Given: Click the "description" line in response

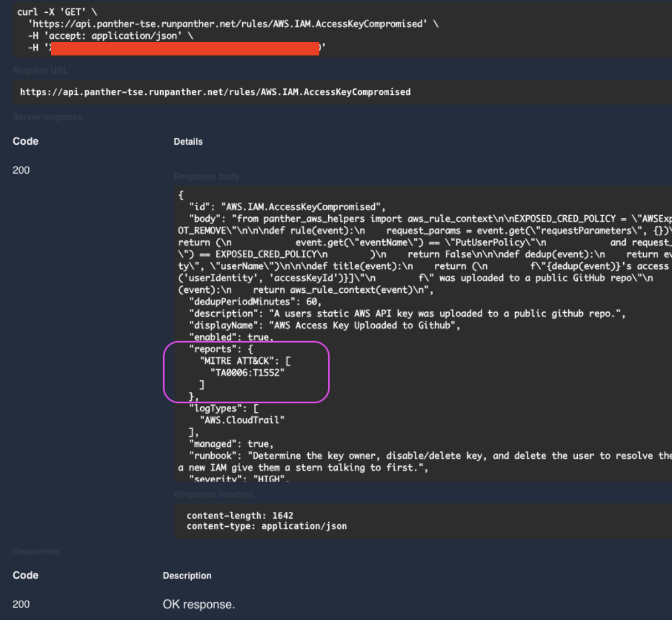Looking at the screenshot, I should point(407,313).
